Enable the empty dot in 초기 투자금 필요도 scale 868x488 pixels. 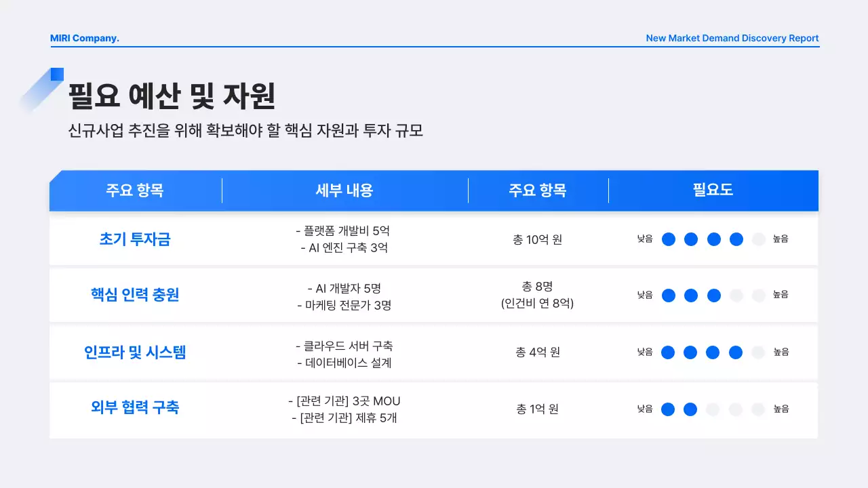(757, 239)
